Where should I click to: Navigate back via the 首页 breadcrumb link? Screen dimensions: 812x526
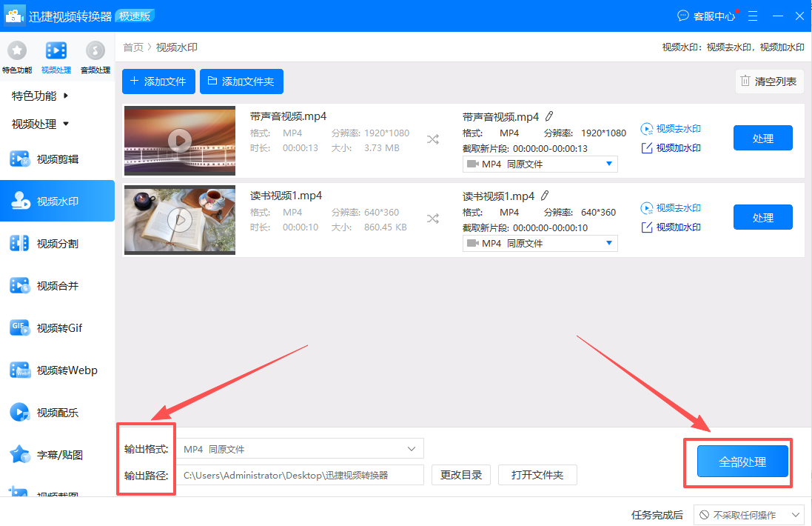[133, 47]
